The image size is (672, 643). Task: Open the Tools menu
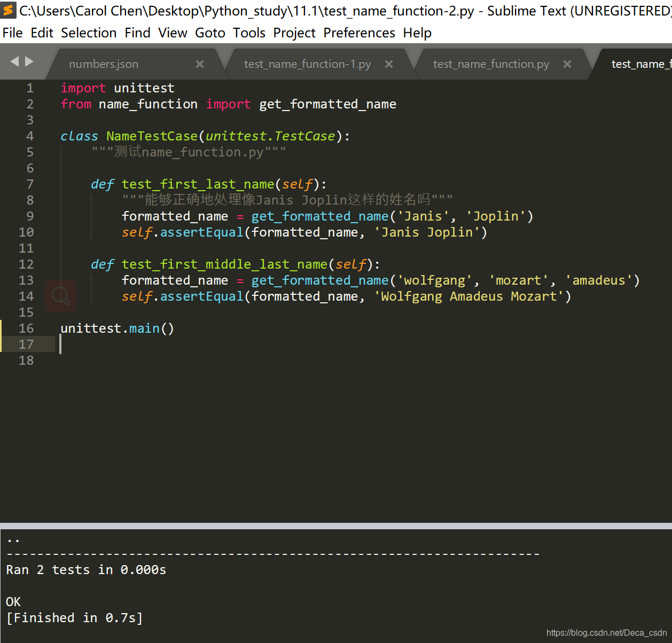coord(249,33)
